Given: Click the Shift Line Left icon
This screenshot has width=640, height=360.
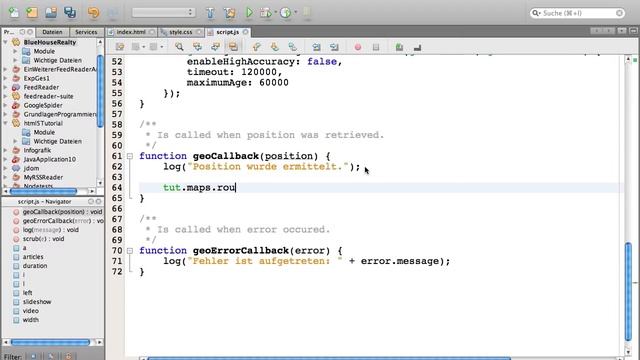Looking at the screenshot, I should point(316,47).
